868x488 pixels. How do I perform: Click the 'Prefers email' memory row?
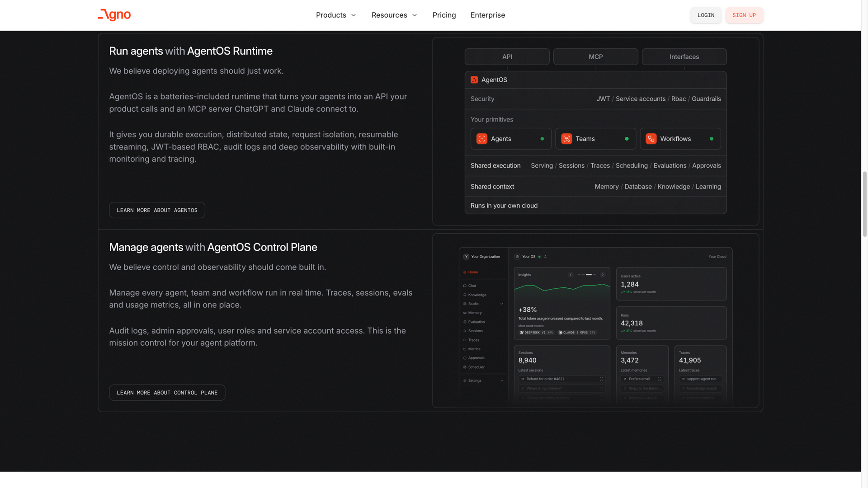coord(642,379)
